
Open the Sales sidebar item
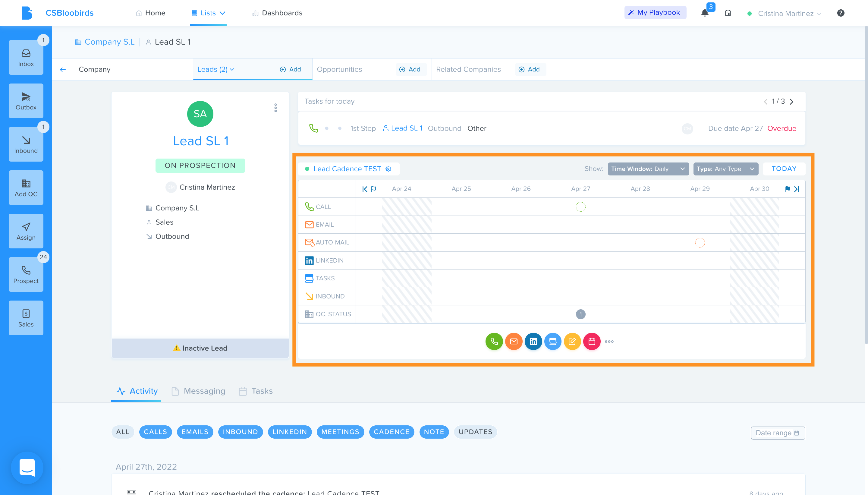point(26,318)
